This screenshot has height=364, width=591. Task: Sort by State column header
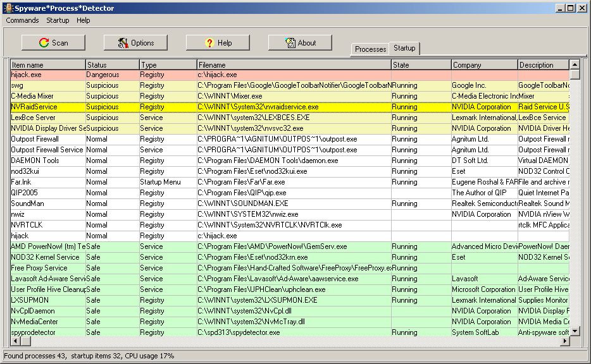tap(421, 64)
